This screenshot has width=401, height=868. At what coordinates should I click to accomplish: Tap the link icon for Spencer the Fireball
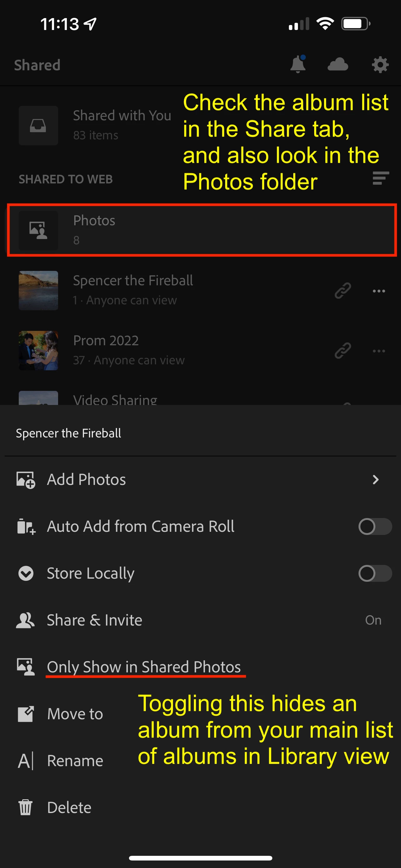(343, 291)
